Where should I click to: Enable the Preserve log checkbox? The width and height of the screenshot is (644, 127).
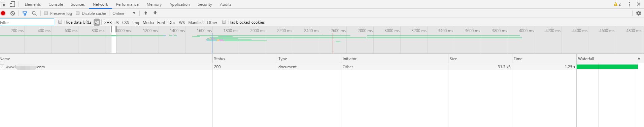[46, 13]
